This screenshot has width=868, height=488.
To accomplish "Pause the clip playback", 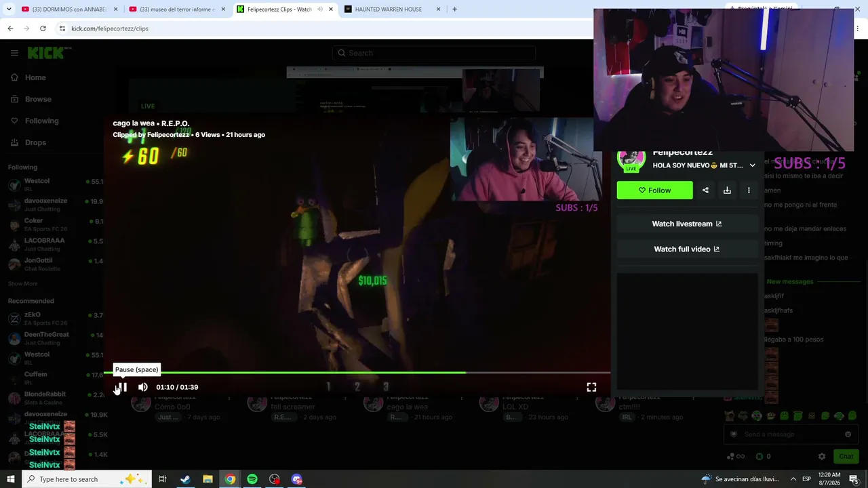I will [121, 387].
